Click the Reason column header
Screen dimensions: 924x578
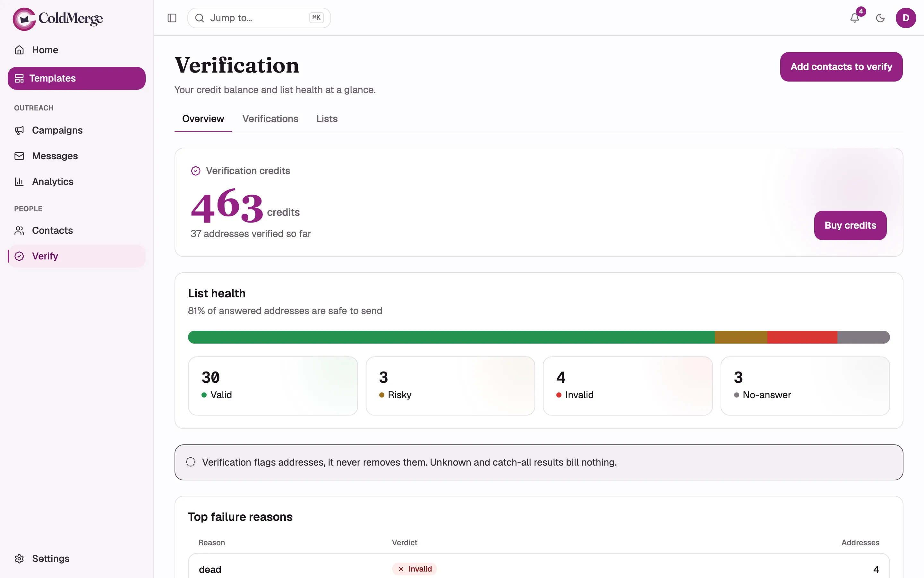[211, 542]
